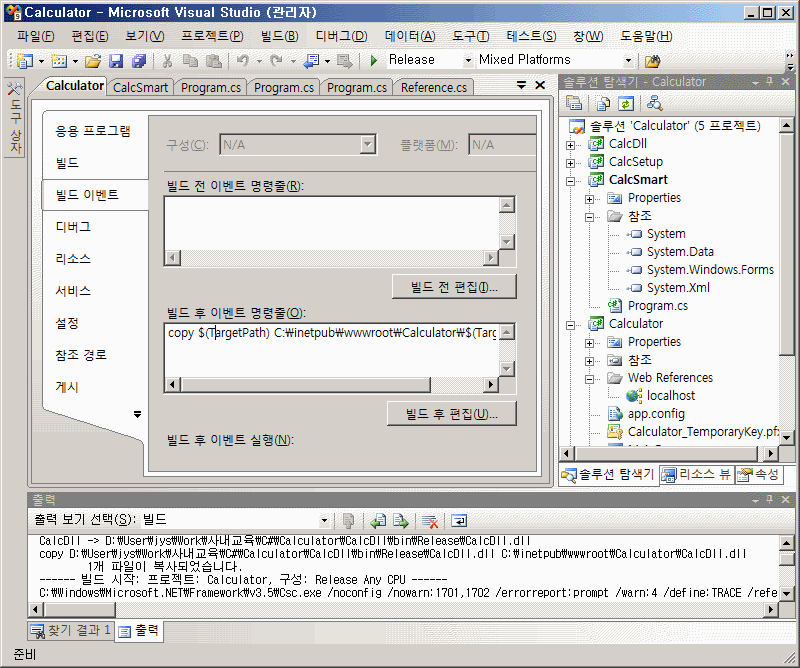Click Solution Explorer Properties icon
Viewport: 800px width, 668px height.
(574, 104)
